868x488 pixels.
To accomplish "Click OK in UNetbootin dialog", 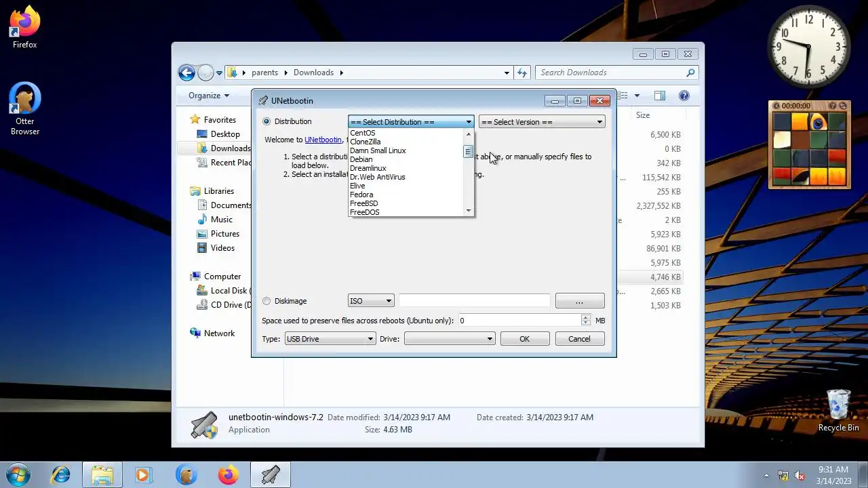I will (525, 339).
